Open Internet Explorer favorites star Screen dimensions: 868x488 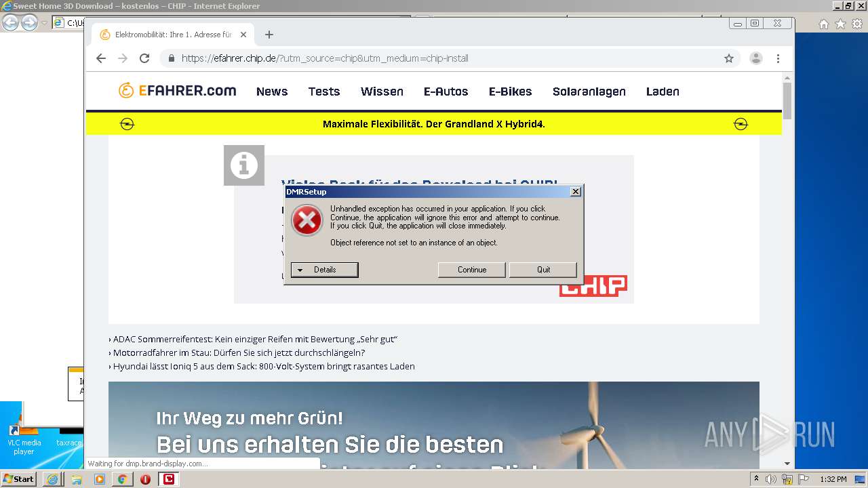pyautogui.click(x=840, y=24)
